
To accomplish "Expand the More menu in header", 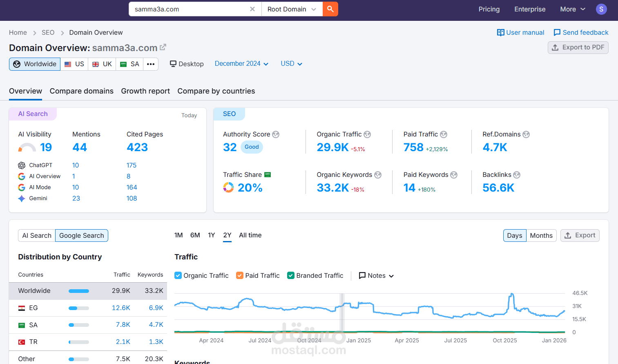I will (573, 9).
